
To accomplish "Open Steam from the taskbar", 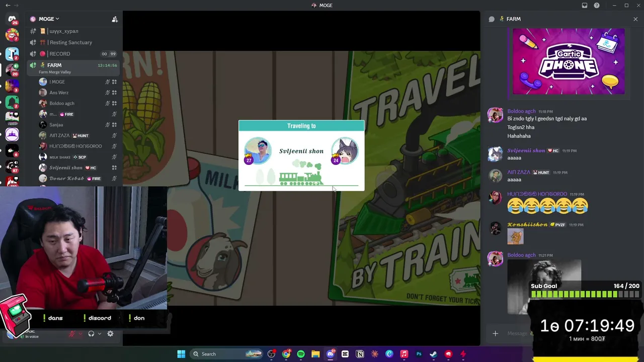I will (433, 354).
